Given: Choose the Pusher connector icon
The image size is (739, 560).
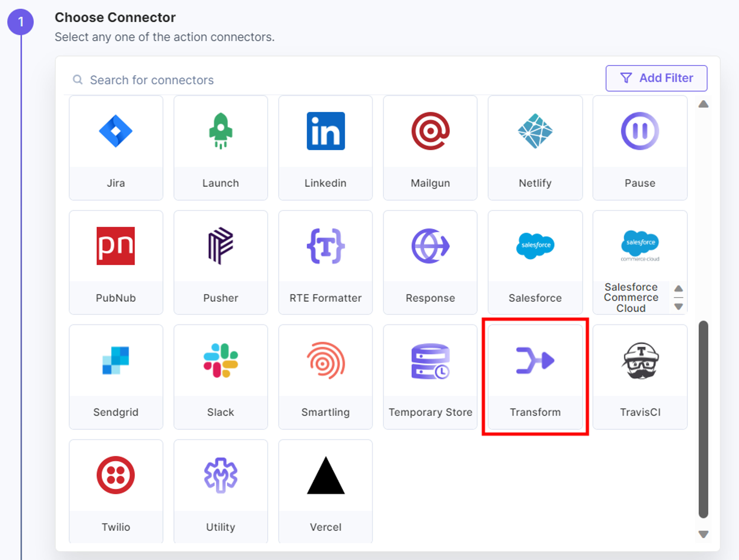Looking at the screenshot, I should pyautogui.click(x=221, y=246).
